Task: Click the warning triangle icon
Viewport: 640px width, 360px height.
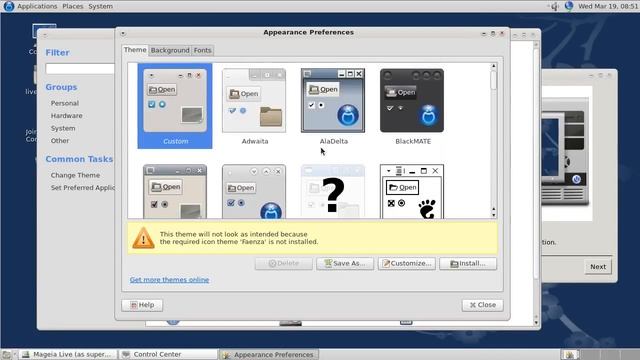Action: coord(143,238)
